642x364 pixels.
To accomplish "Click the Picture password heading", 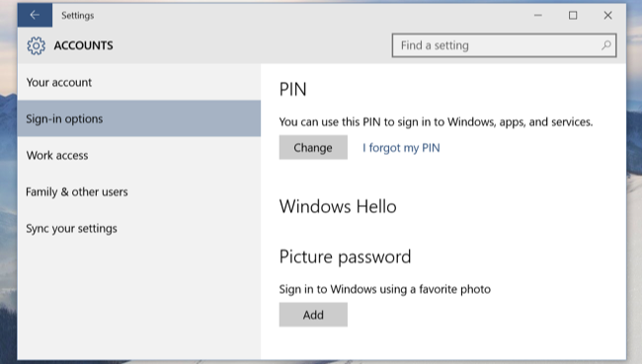I will point(345,256).
